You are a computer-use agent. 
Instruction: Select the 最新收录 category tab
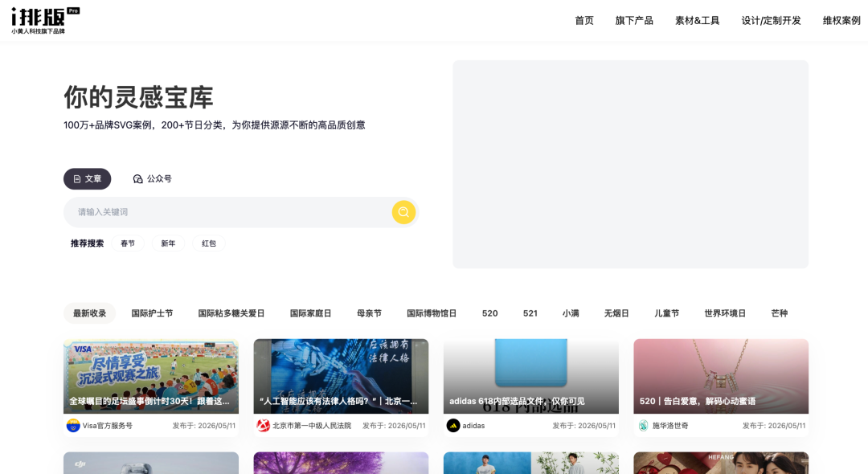[90, 313]
